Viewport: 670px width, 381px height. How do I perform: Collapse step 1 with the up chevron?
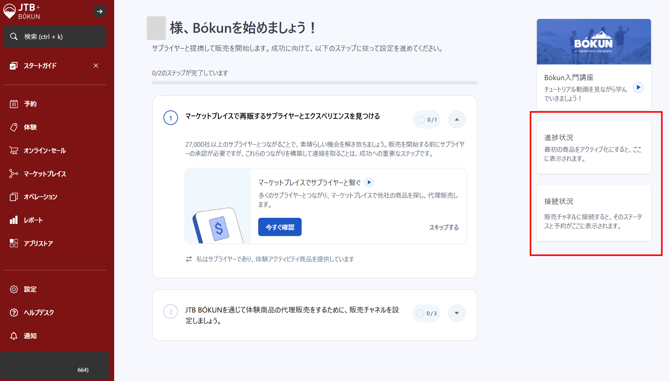pos(457,120)
